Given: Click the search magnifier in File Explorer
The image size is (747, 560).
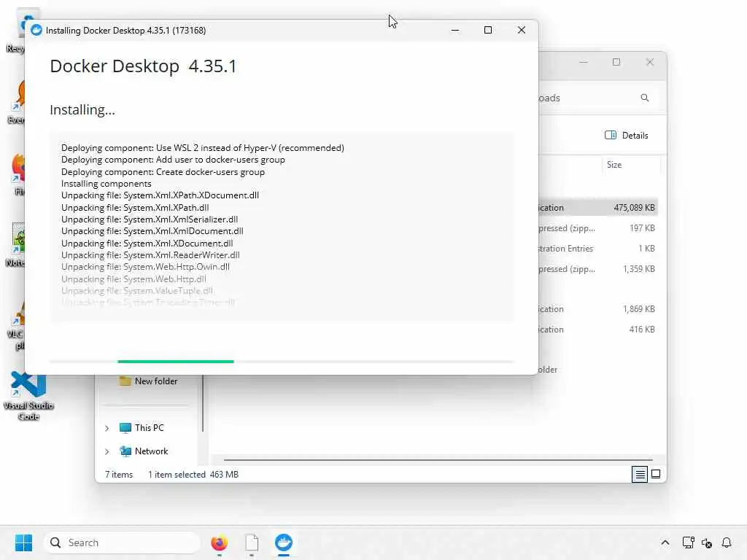Looking at the screenshot, I should [645, 98].
